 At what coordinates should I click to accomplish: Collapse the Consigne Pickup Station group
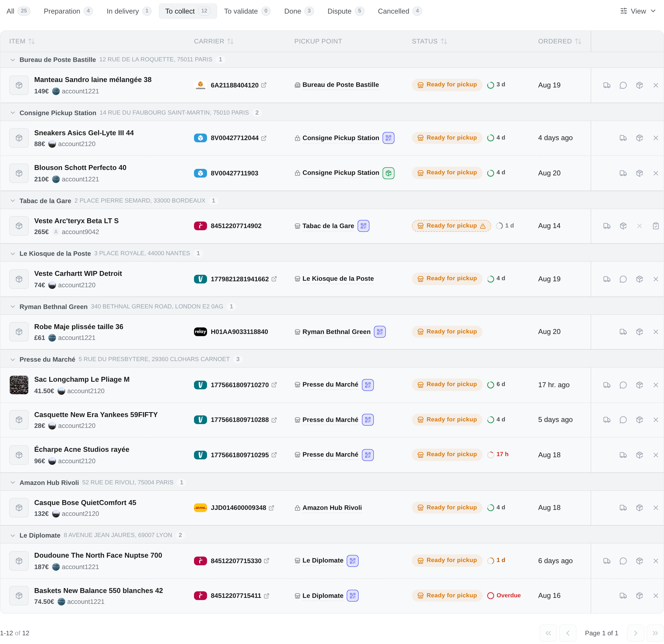pos(12,113)
